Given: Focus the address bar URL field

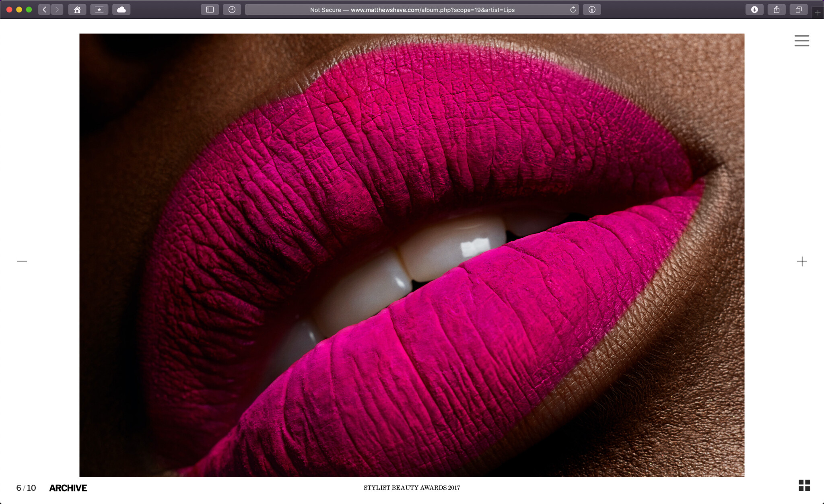Looking at the screenshot, I should pyautogui.click(x=412, y=10).
